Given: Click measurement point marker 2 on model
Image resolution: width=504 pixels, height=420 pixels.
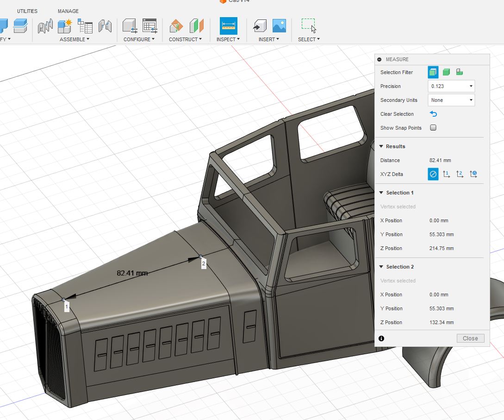Looking at the screenshot, I should (204, 263).
